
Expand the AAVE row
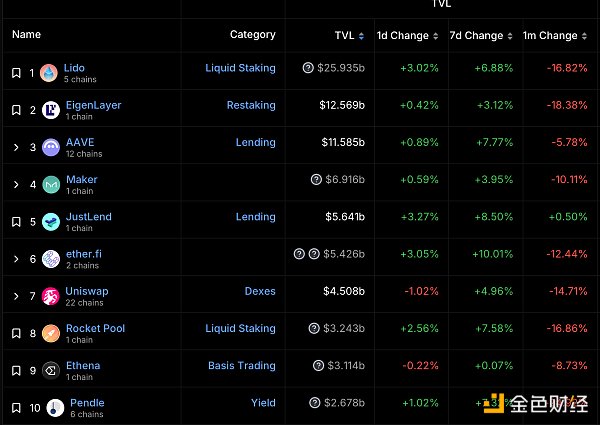(16, 147)
